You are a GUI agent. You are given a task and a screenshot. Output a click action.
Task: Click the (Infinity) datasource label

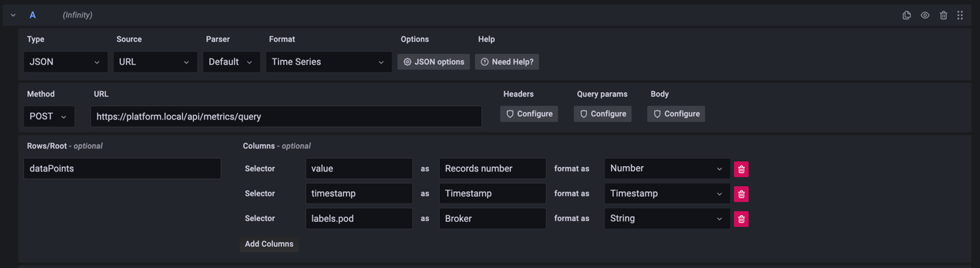point(78,15)
